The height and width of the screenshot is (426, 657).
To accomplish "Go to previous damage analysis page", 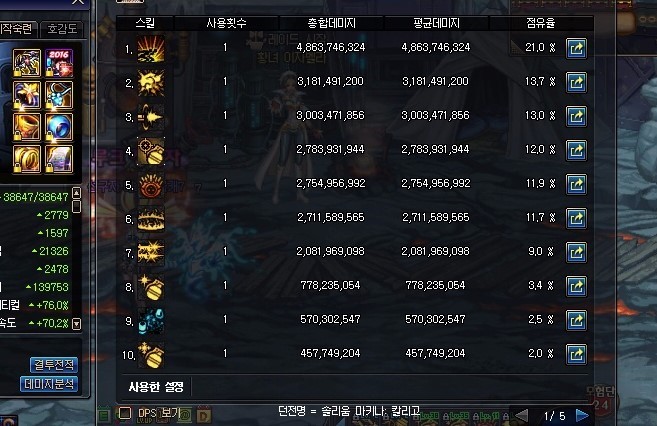I will [x=521, y=416].
